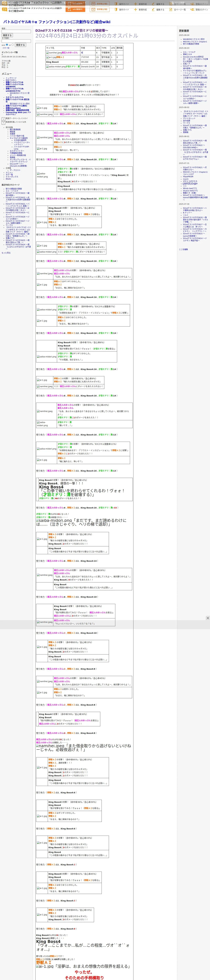Open ソルト history link
This screenshot has height=980, width=210.
[x=186, y=215]
